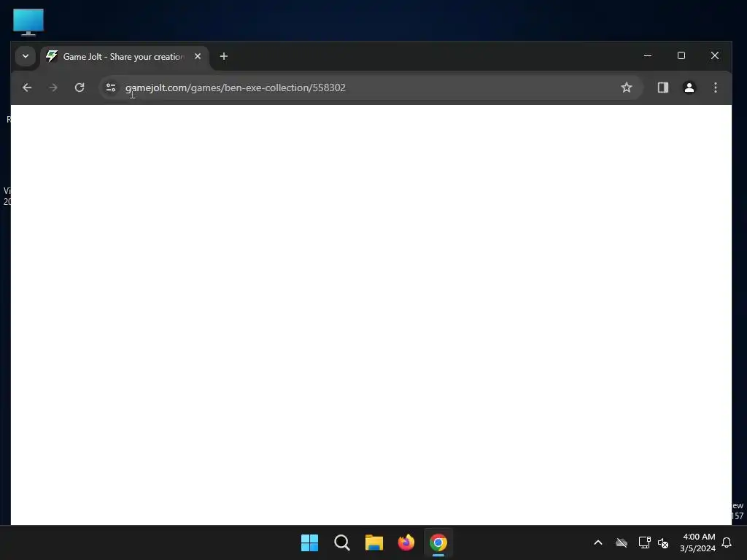The image size is (747, 560).
Task: Minimize the Chrome window
Action: pyautogui.click(x=648, y=55)
